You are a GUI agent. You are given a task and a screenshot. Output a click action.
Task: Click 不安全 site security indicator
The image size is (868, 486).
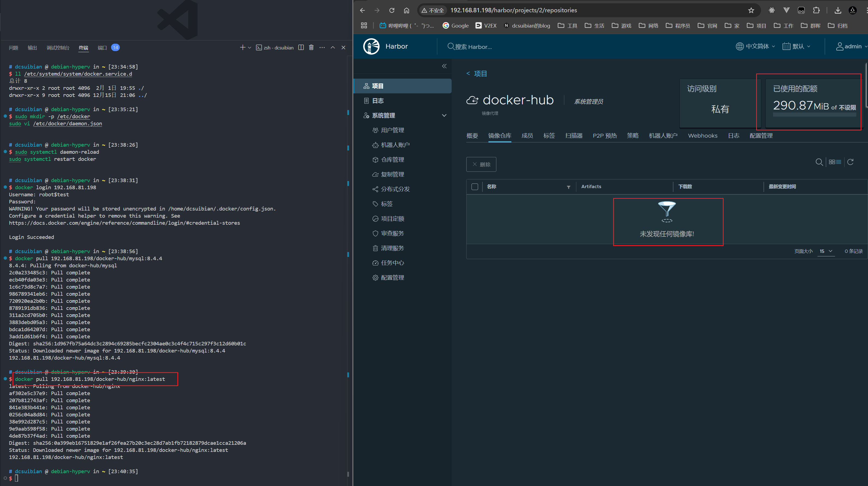click(433, 10)
